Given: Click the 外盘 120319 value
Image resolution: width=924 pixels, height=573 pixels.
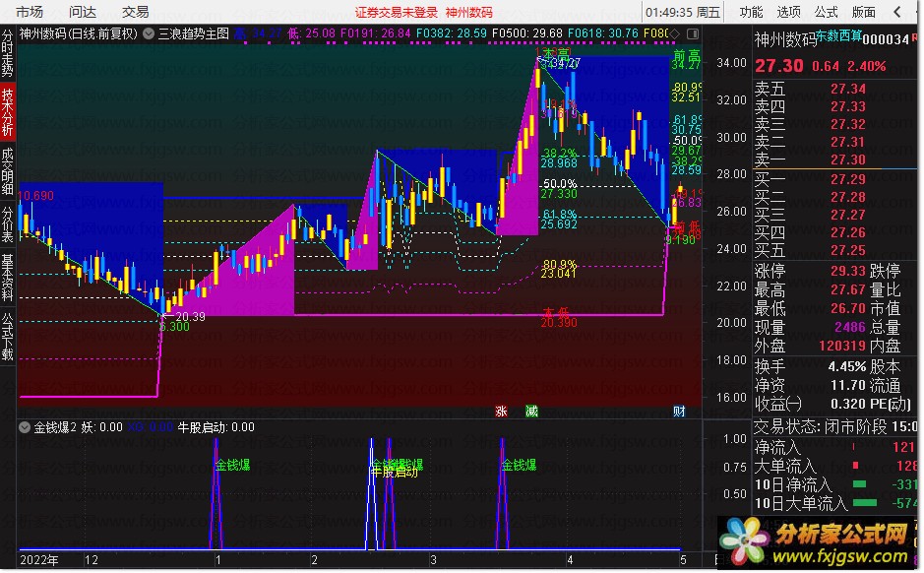Looking at the screenshot, I should [x=842, y=346].
